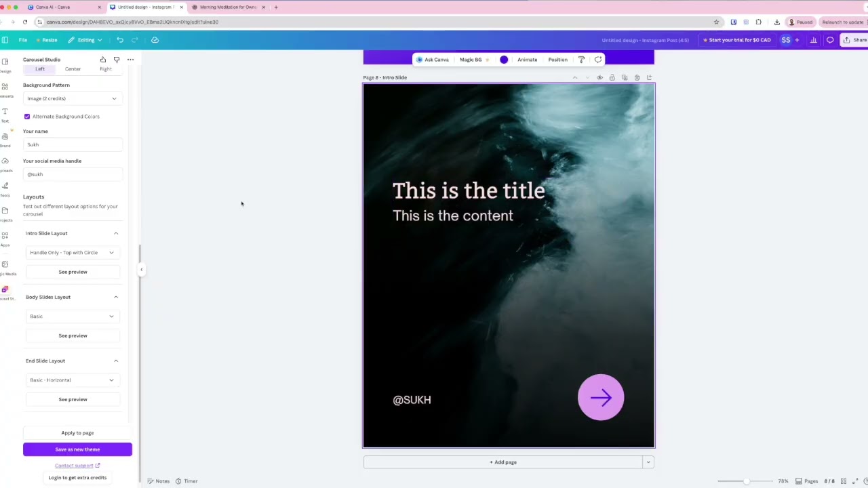Click Ask Canva in the floating toolbar

[x=433, y=60]
